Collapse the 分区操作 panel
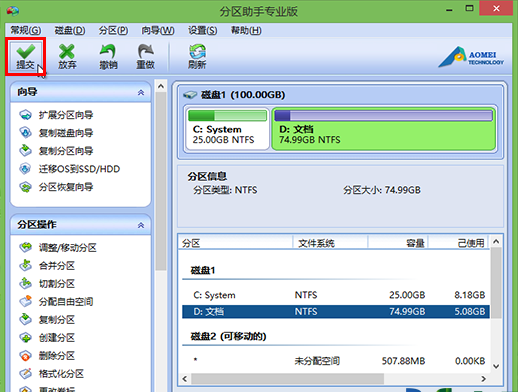The image size is (518, 392). click(x=141, y=225)
